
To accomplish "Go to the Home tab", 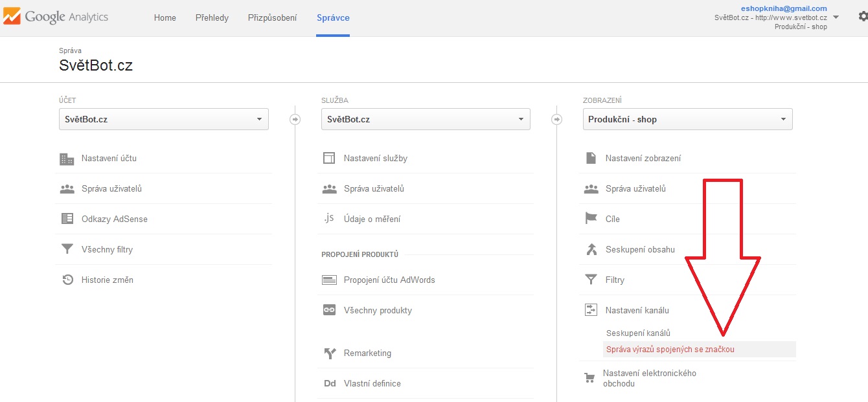I will (165, 17).
